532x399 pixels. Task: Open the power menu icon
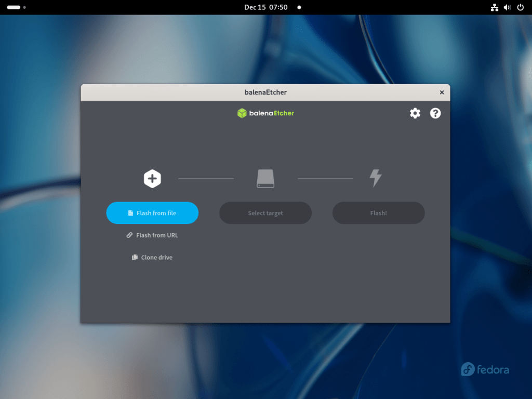pos(520,7)
